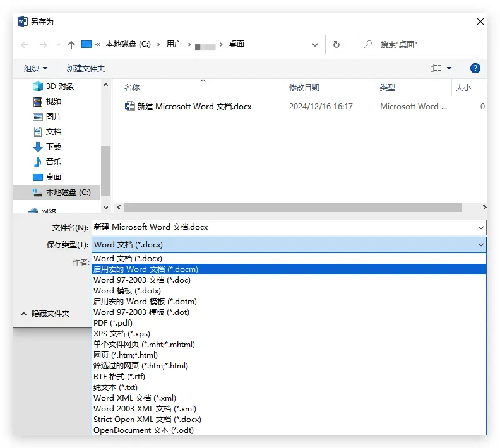Click the navigation pane scroll down arrow

106,208
